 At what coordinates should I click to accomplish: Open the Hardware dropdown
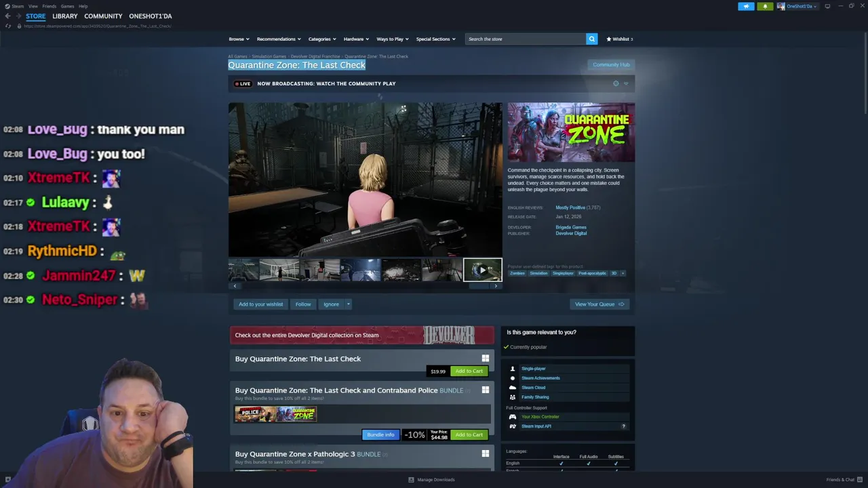(356, 39)
